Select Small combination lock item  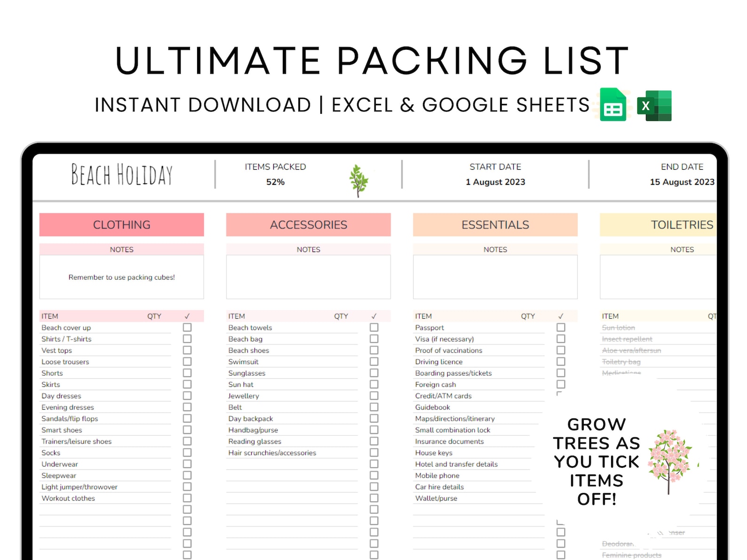pyautogui.click(x=452, y=430)
